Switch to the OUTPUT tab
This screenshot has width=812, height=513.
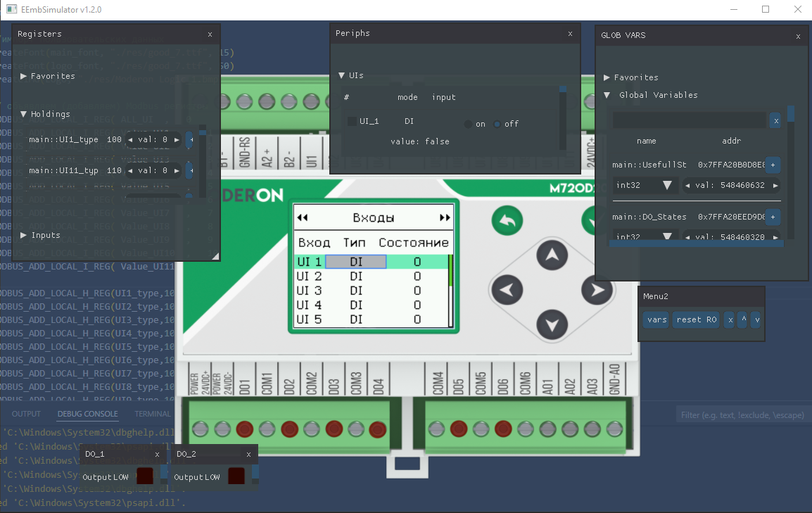click(x=26, y=414)
